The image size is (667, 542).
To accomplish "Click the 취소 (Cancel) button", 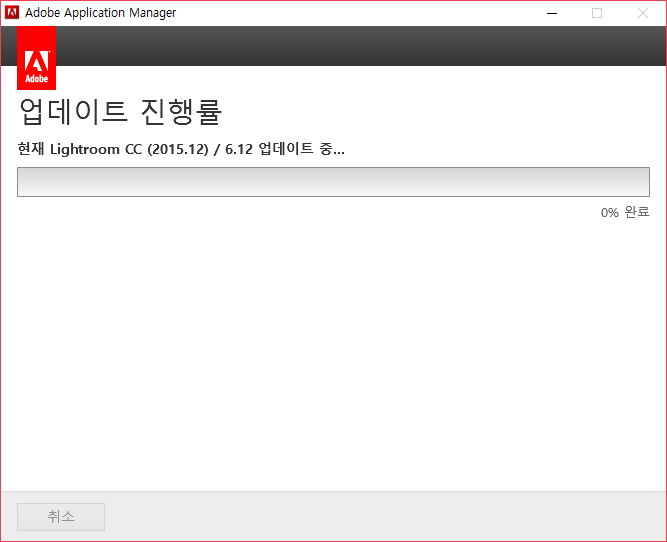I will click(x=61, y=517).
